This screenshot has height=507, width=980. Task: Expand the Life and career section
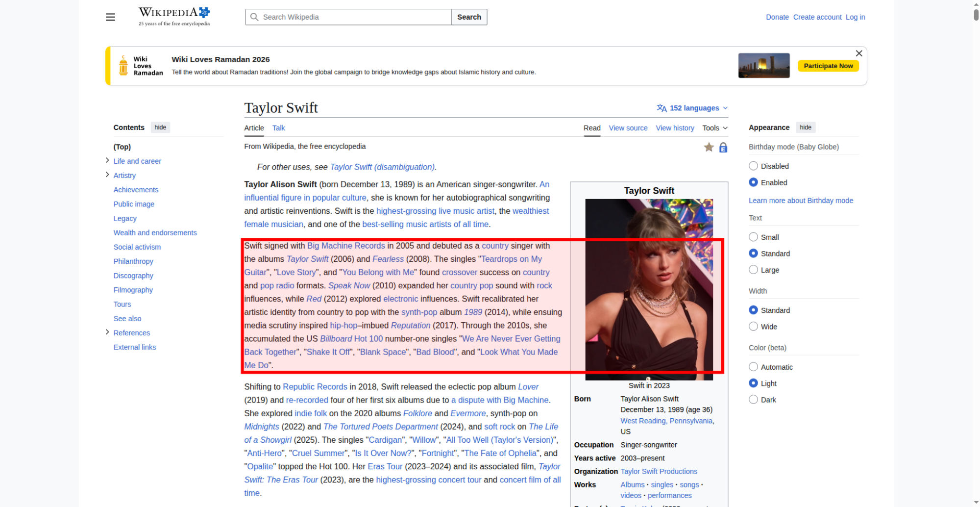(107, 160)
